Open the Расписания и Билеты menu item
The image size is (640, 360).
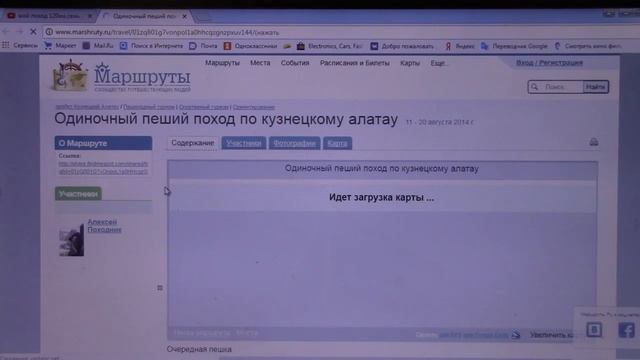click(x=355, y=63)
